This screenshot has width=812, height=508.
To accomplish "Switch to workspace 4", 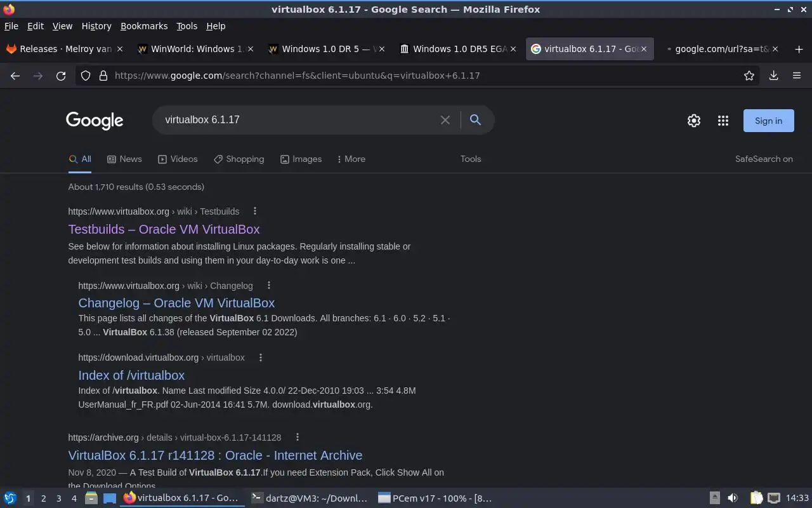I will (x=74, y=498).
